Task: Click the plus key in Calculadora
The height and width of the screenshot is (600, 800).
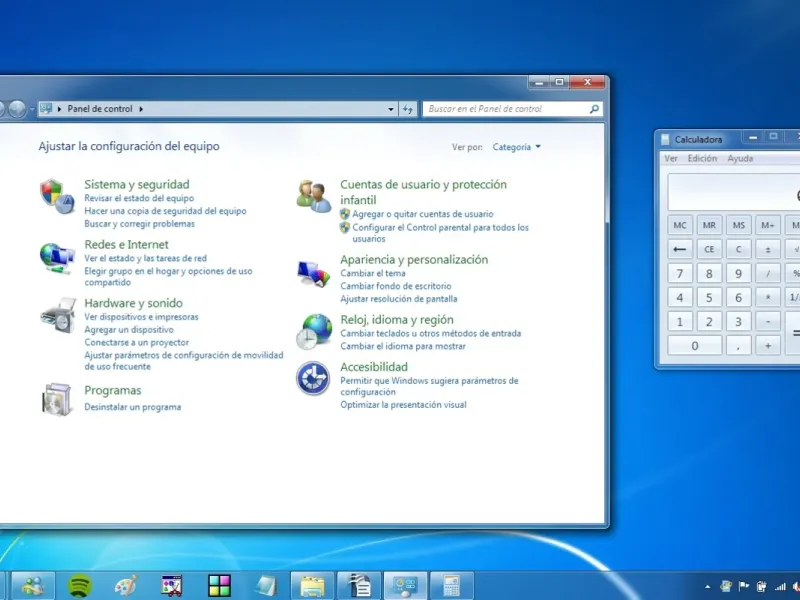Action: click(768, 346)
